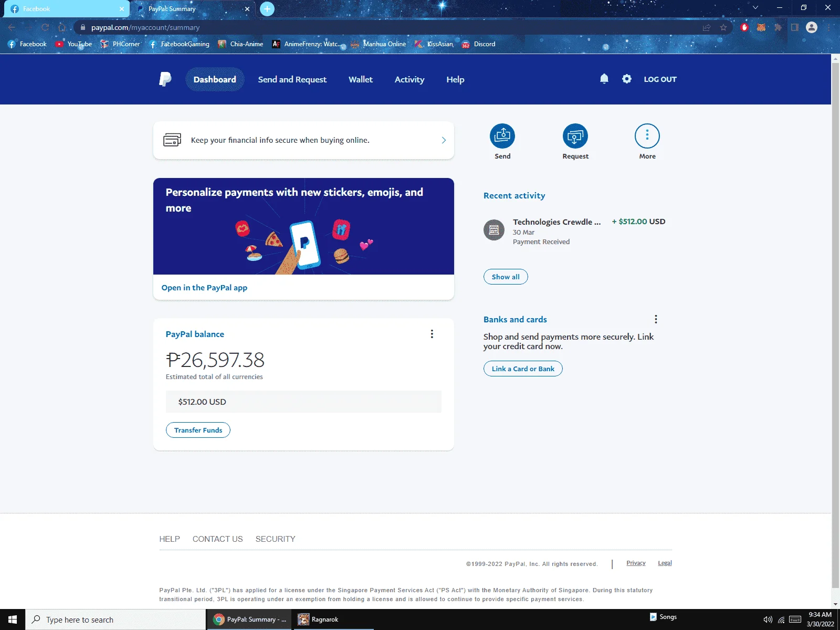Open the footer HELP link

tap(170, 539)
